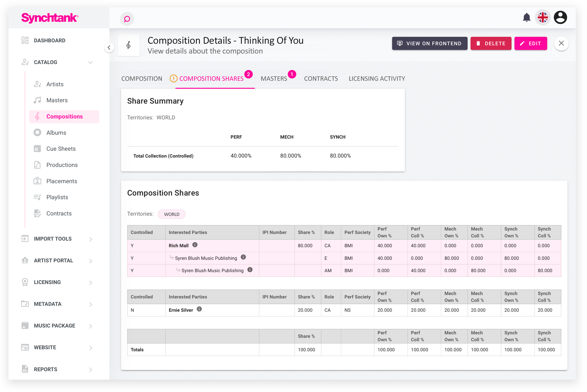Image resolution: width=587 pixels, height=392 pixels.
Task: Open Cue Sheets in sidebar
Action: [x=61, y=149]
